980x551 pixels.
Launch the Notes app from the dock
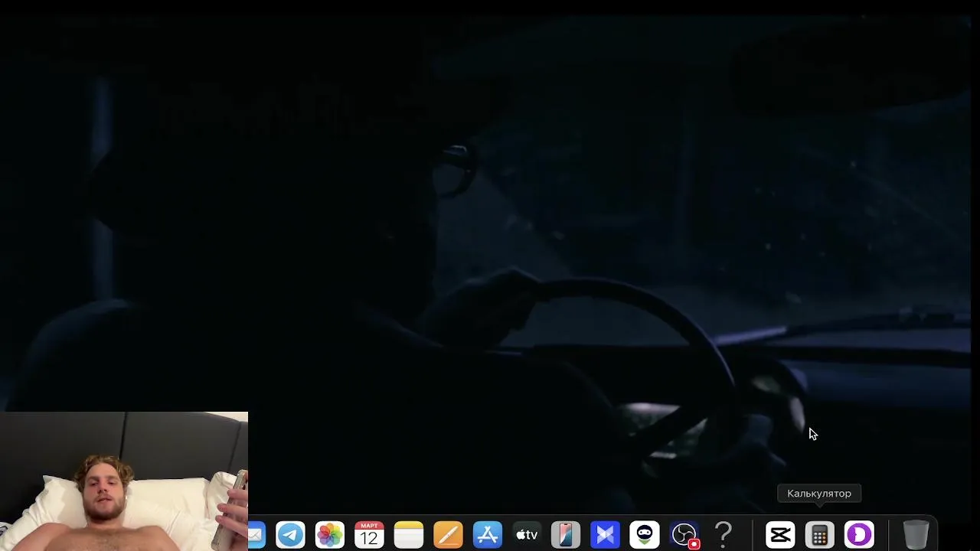click(x=409, y=534)
